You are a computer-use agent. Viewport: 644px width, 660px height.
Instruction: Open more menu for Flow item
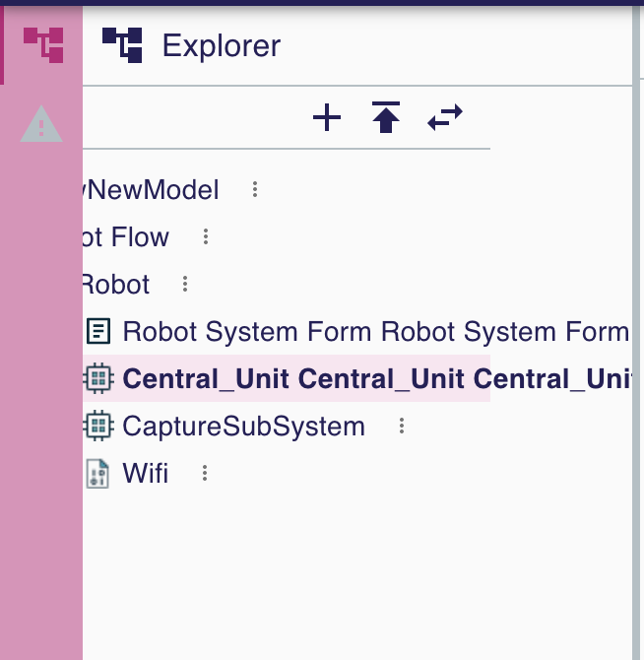coord(206,236)
